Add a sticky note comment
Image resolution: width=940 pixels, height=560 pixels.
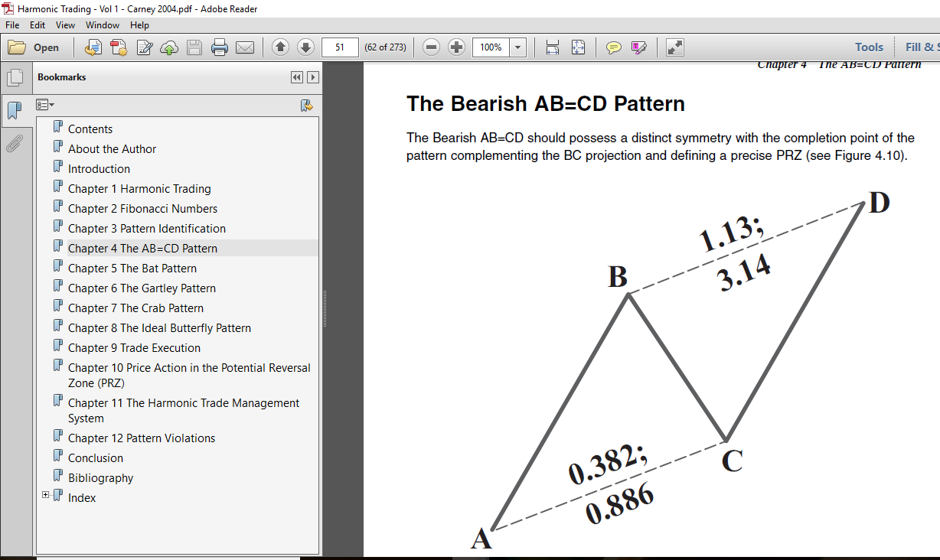pos(613,47)
